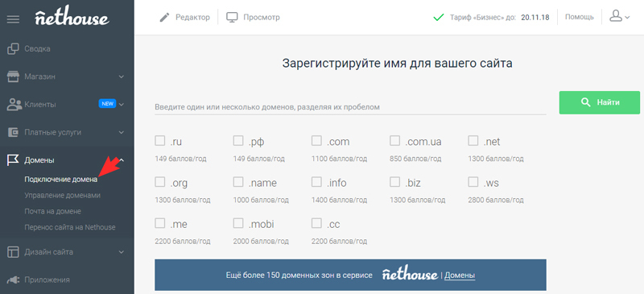This screenshot has height=294, width=644.
Task: Click the Домены flag icon
Action: [x=13, y=160]
